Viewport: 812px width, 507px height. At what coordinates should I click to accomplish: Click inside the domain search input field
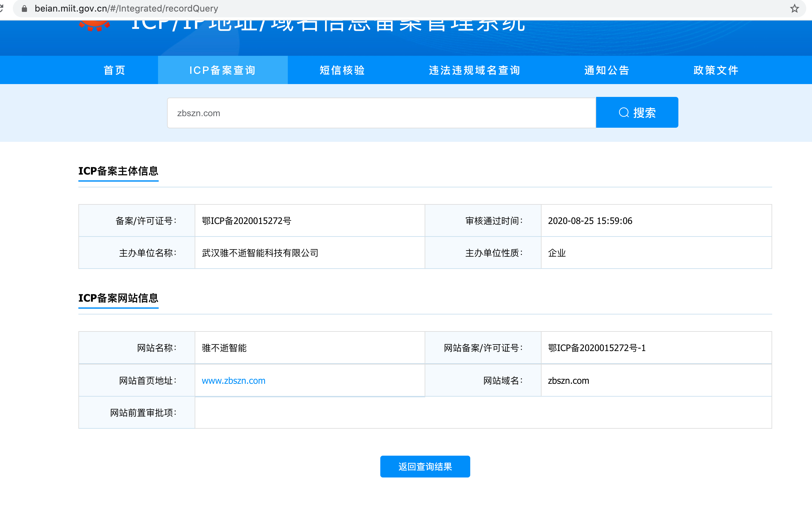(369, 113)
